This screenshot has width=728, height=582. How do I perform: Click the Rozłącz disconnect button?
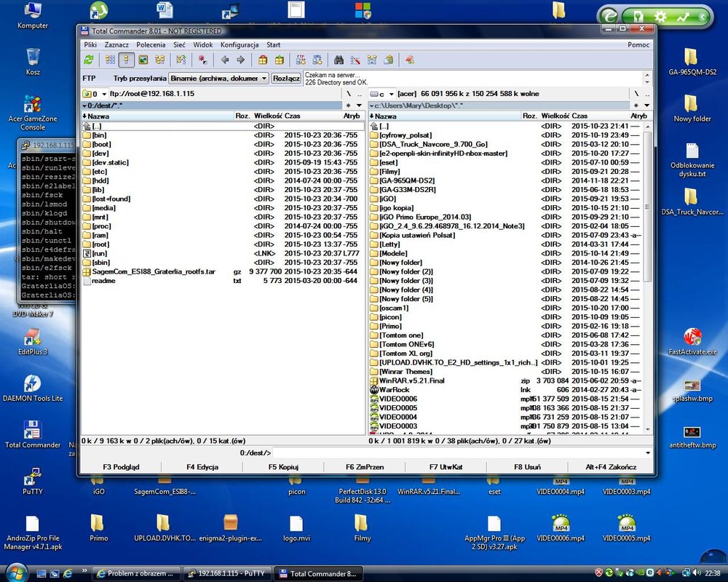(x=286, y=78)
